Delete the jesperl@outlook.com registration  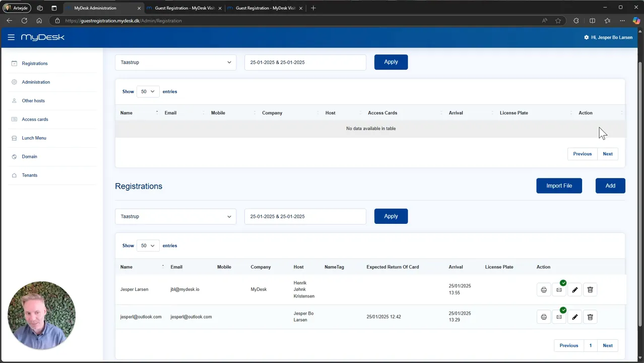pyautogui.click(x=590, y=317)
